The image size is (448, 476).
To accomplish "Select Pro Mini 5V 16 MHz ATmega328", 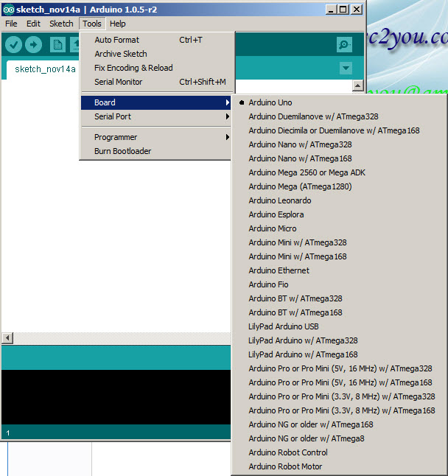I will [340, 368].
